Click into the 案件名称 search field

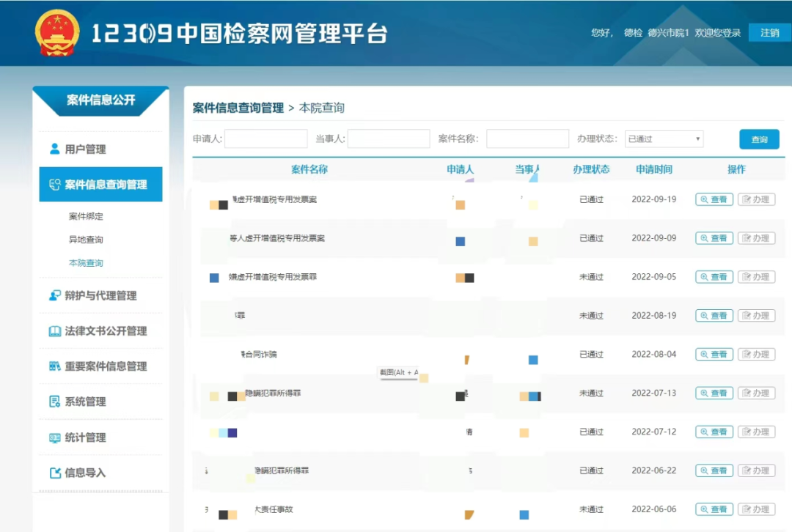pyautogui.click(x=527, y=139)
